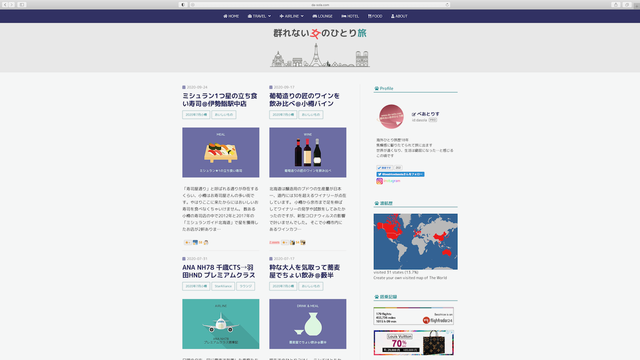The width and height of the screenshot is (640, 360).
Task: Click the DRINK & MEAL sake thumbnail
Action: click(307, 324)
